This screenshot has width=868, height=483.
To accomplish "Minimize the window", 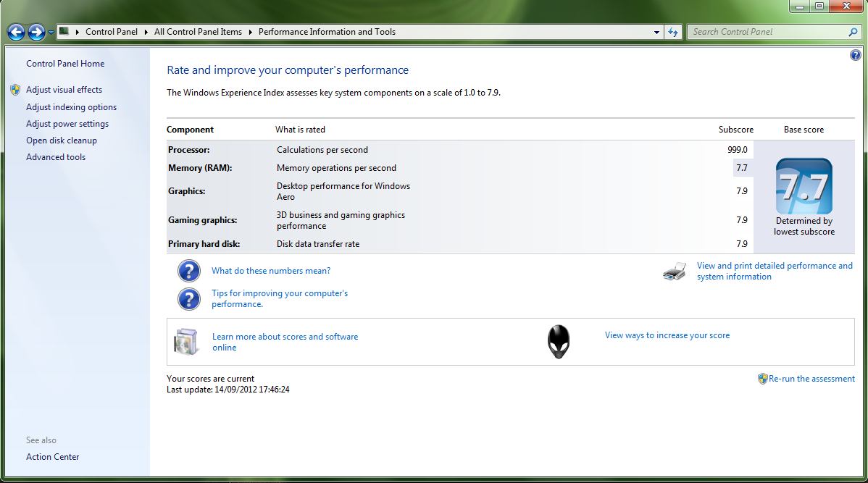I will (800, 6).
